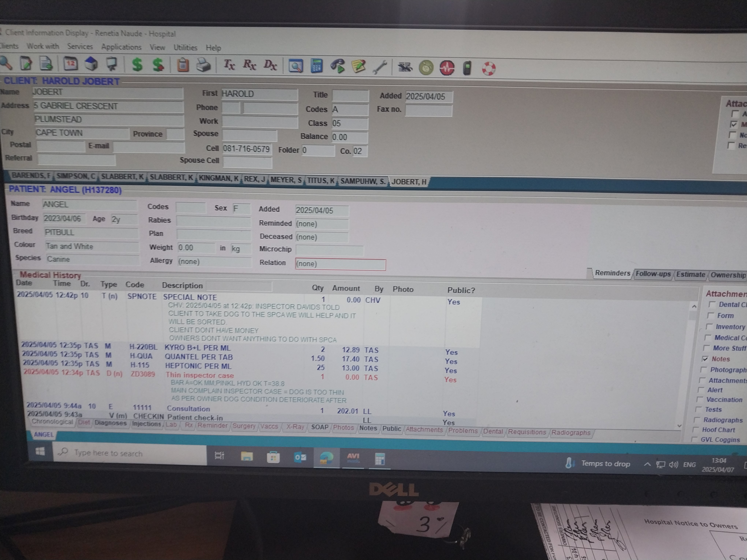This screenshot has height=560, width=747.
Task: Tick the GVL Coggins checkbox
Action: (x=694, y=440)
